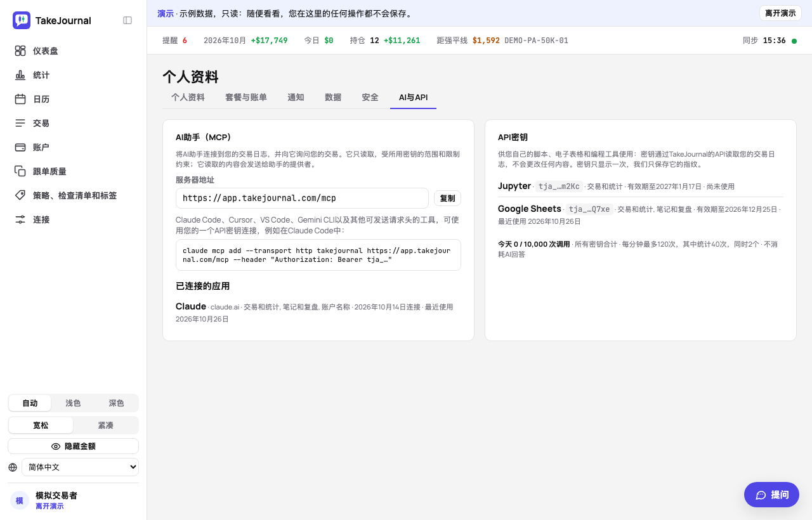Viewport: 812px width, 520px height.
Task: Collapse the sidebar with the panel icon
Action: pyautogui.click(x=128, y=20)
